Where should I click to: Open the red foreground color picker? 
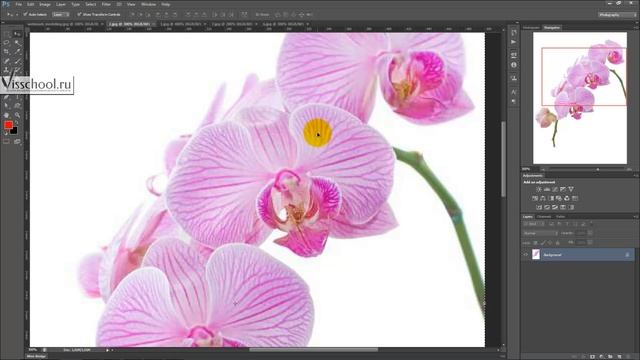coord(8,124)
